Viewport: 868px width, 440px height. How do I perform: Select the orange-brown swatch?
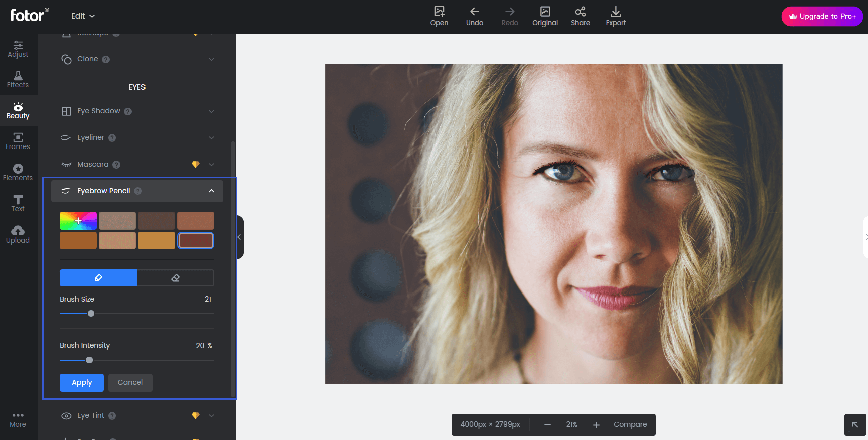(78, 241)
